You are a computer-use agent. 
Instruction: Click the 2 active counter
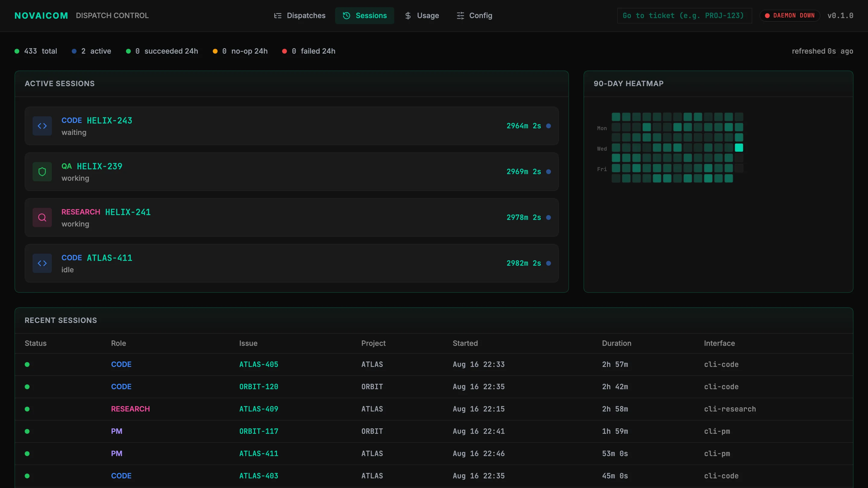coord(91,51)
